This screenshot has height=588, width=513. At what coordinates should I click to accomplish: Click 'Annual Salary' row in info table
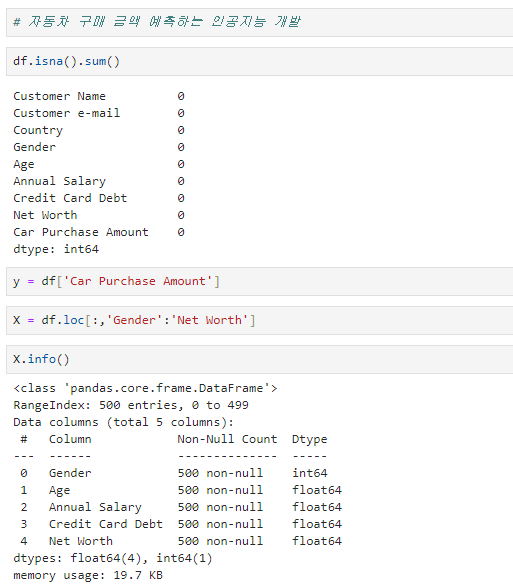tap(181, 507)
